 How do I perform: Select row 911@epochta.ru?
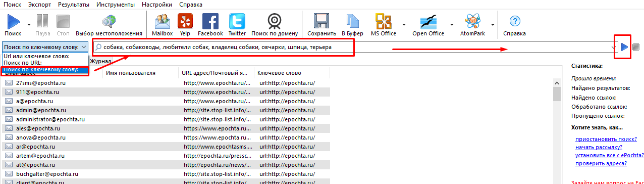(167, 91)
